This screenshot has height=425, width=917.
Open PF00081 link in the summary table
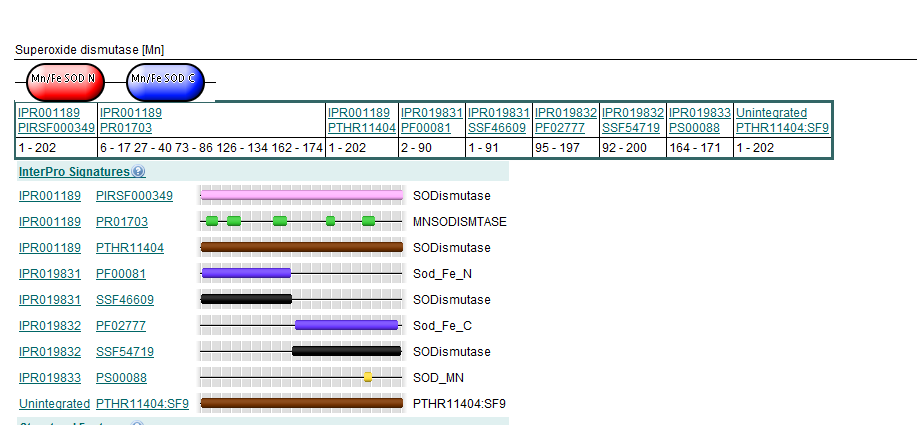(426, 127)
